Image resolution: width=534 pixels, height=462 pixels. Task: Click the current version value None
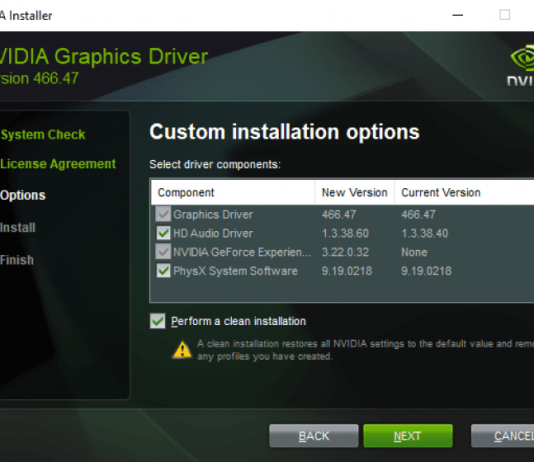pos(414,252)
